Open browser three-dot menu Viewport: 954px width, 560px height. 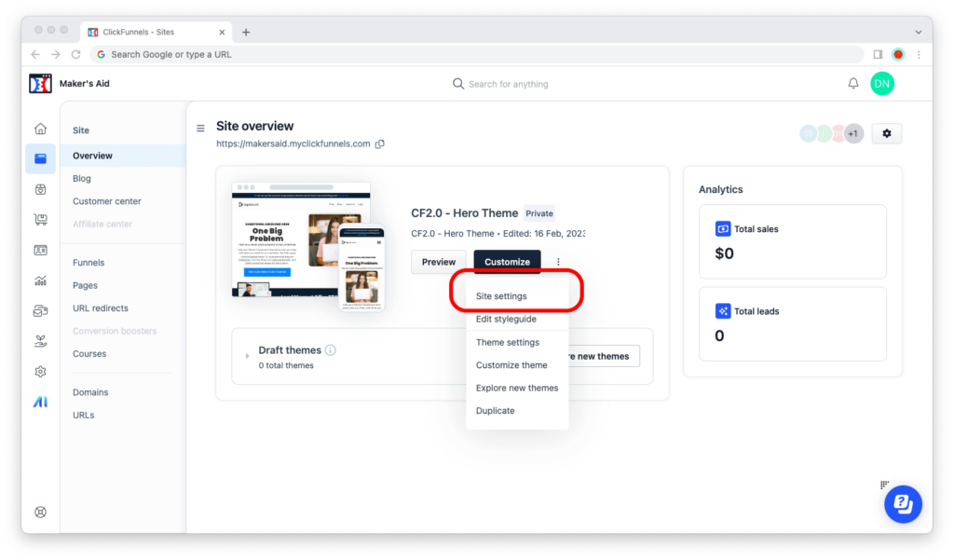pos(919,54)
